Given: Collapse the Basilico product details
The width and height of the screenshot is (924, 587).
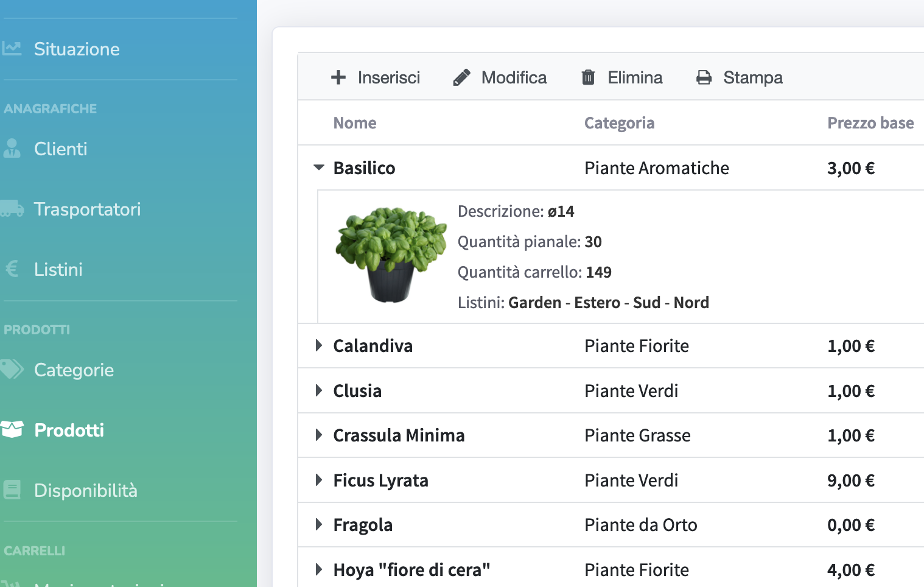Looking at the screenshot, I should coord(319,167).
